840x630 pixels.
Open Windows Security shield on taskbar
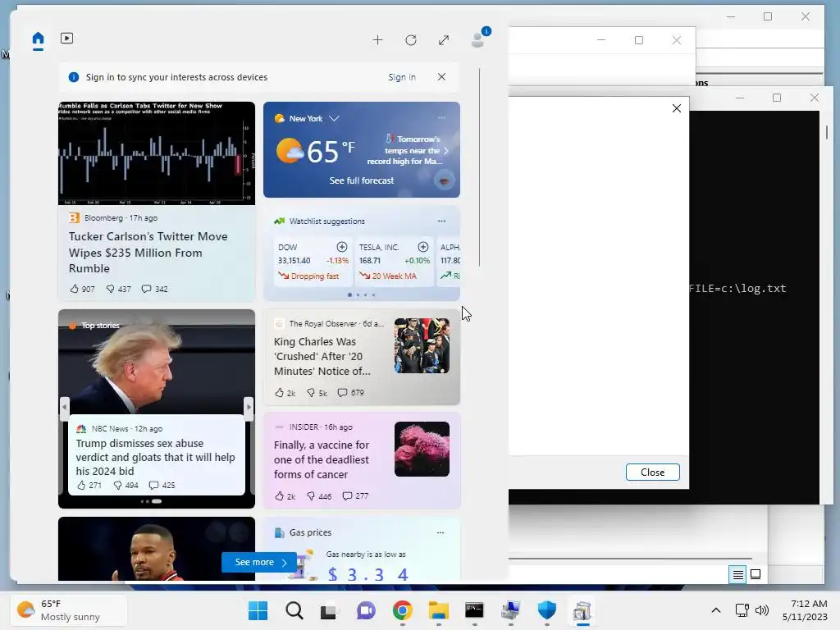coord(546,610)
